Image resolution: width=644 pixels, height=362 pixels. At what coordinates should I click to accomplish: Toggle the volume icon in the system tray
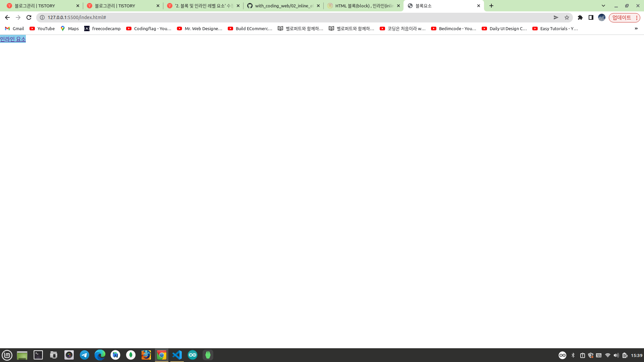click(616, 355)
